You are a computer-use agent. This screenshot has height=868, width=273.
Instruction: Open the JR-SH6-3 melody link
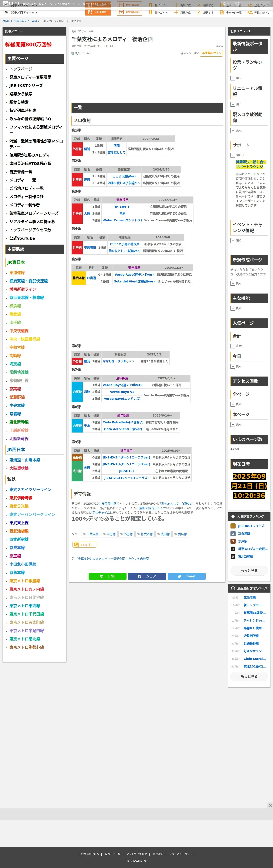[122, 206]
